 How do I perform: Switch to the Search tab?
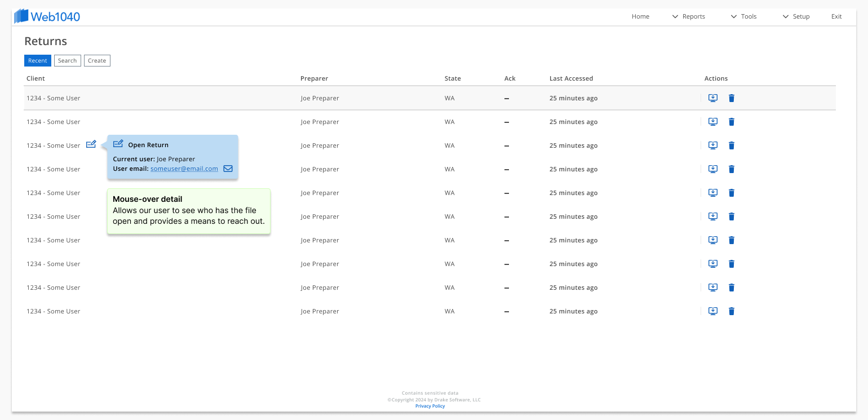pos(67,60)
